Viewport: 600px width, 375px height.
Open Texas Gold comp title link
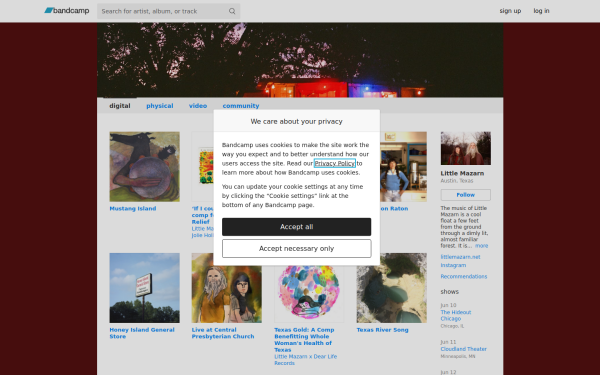[x=304, y=340]
